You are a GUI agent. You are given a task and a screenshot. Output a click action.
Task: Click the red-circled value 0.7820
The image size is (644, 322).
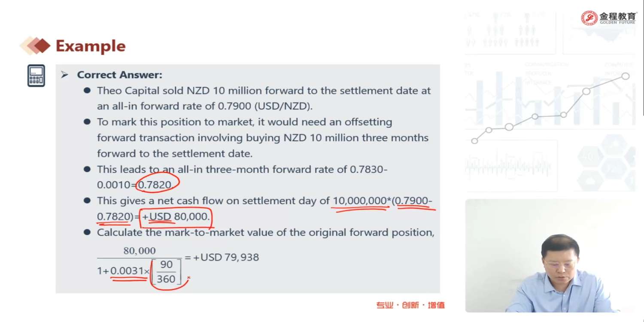coord(155,185)
